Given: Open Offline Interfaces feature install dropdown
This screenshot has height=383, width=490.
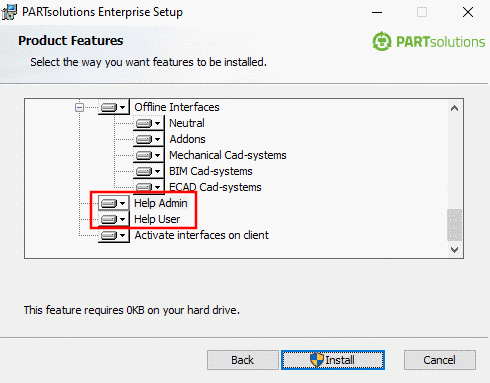Looking at the screenshot, I should coord(113,107).
